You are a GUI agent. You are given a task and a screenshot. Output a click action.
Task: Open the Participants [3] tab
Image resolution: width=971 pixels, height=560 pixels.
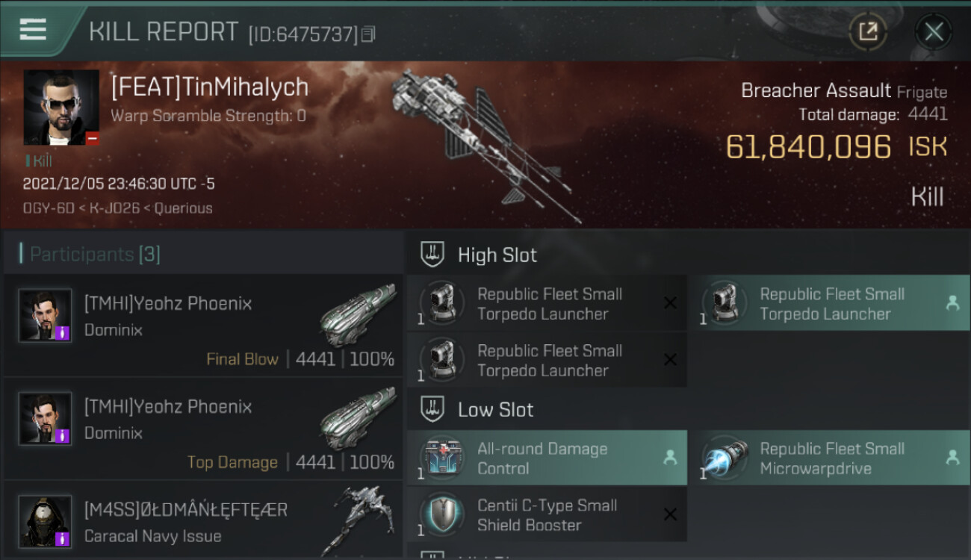click(x=95, y=254)
